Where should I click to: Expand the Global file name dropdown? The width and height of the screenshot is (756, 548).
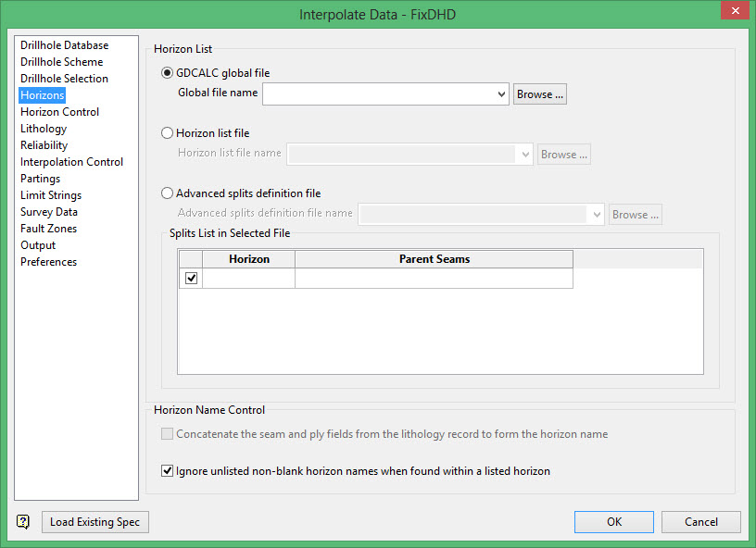[501, 93]
